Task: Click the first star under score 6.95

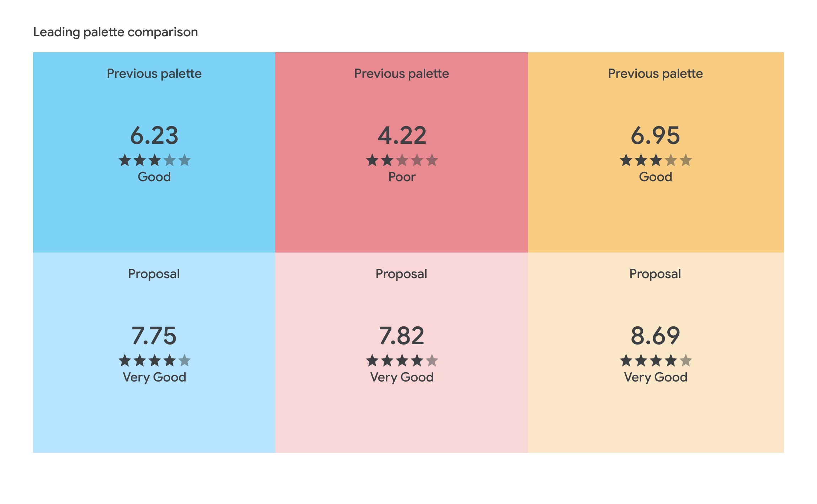Action: click(x=626, y=161)
